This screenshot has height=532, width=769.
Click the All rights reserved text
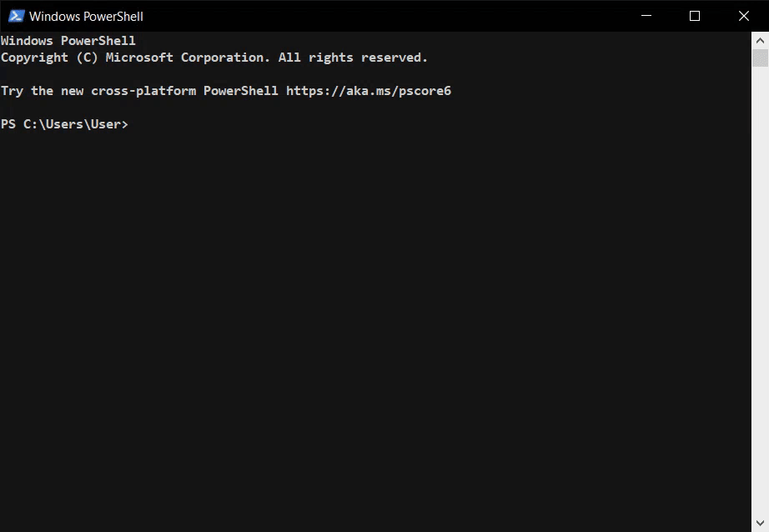point(353,58)
